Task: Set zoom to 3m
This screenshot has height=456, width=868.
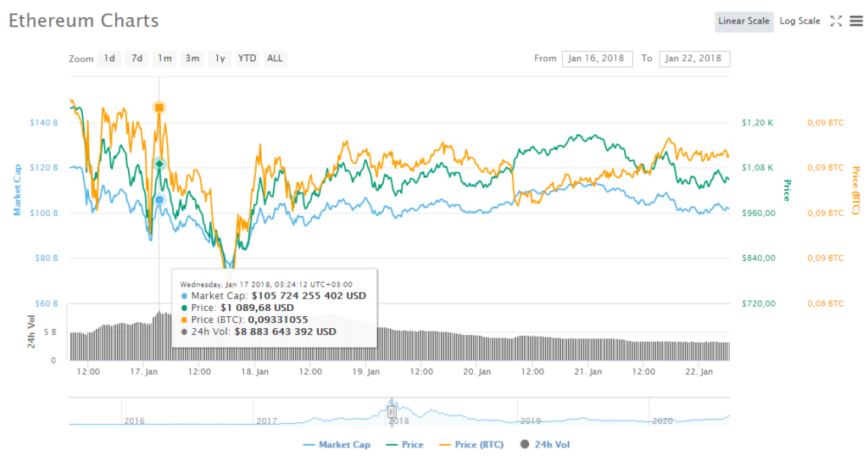Action: (192, 58)
